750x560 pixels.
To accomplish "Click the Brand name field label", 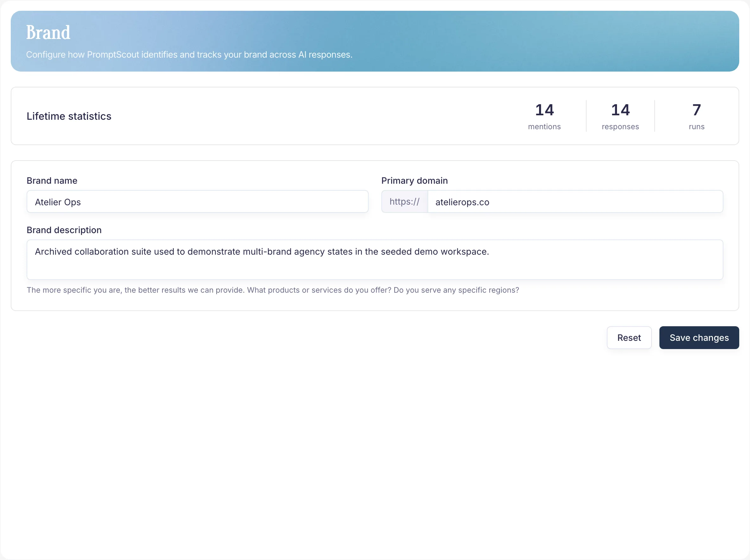I will click(52, 180).
